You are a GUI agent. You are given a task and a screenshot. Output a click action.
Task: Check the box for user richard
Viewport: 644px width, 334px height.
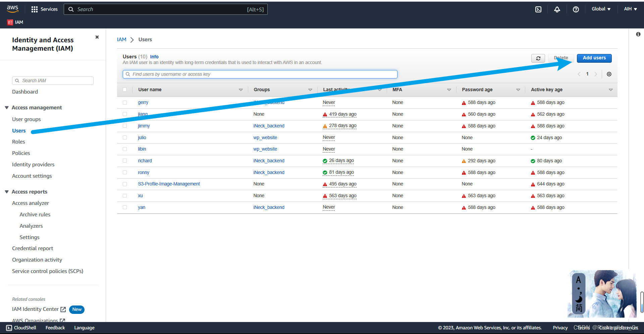pyautogui.click(x=125, y=161)
